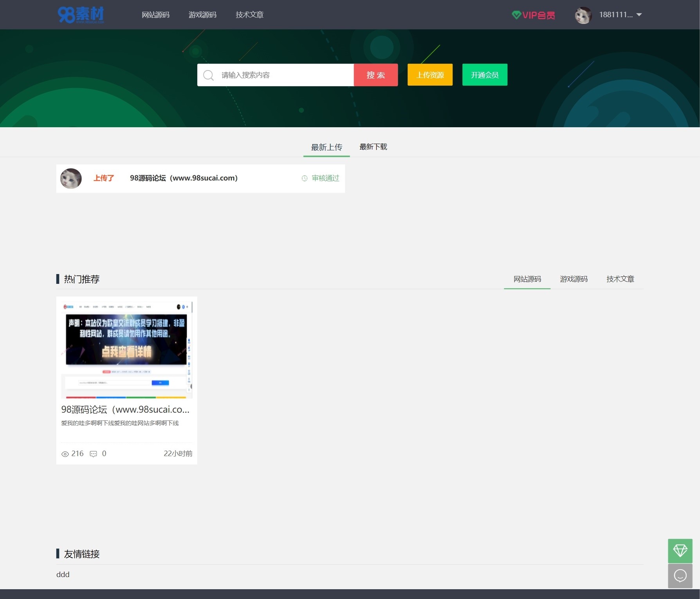Click the magnifier icon inside the search box
This screenshot has width=700, height=599.
point(209,75)
